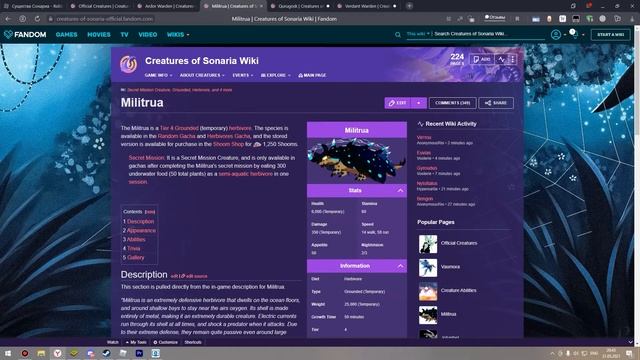Open the Vaumora thumbnail image
640x360 pixels.
(x=428, y=267)
